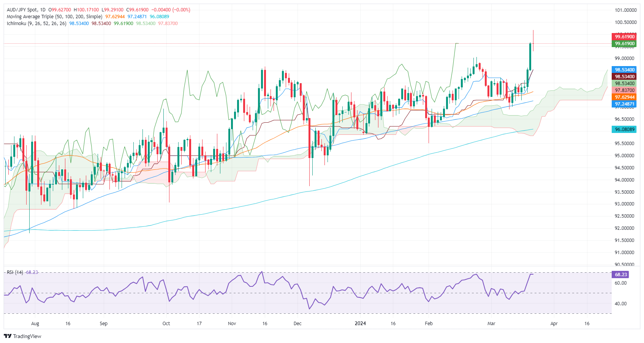Click the 92.00000 level on price axis
Viewport: 644px width, 343px height.
625,228
